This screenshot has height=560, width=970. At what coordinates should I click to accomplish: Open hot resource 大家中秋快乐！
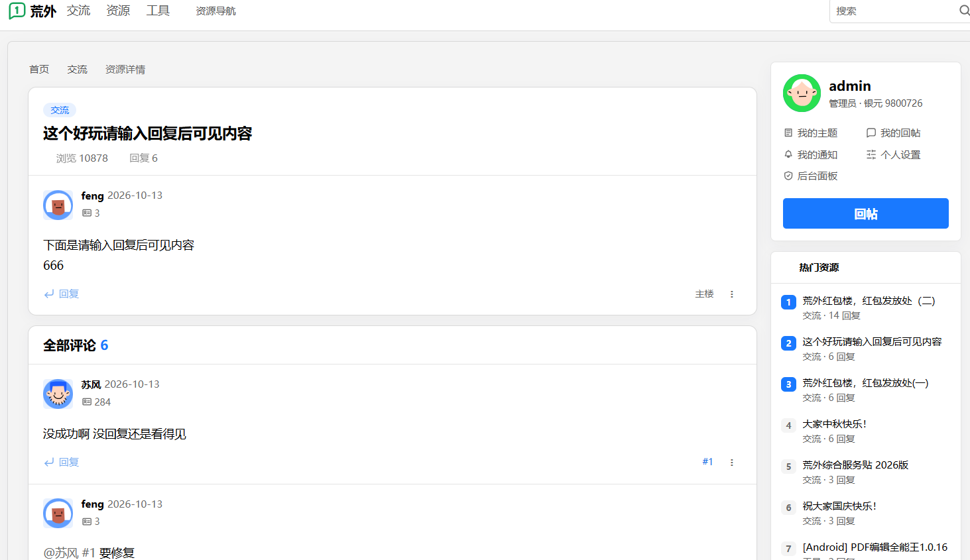[835, 424]
